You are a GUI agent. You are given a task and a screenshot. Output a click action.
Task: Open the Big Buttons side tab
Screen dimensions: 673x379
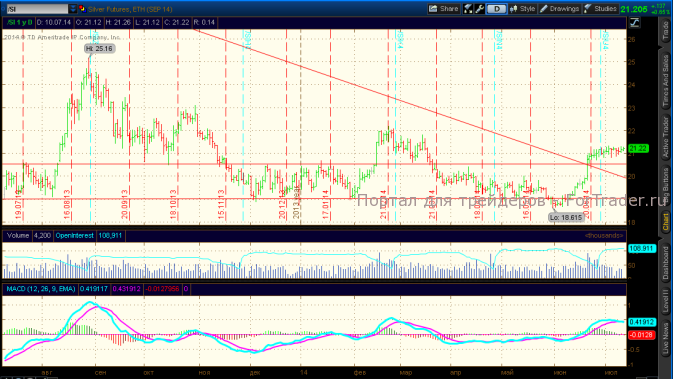pyautogui.click(x=665, y=185)
